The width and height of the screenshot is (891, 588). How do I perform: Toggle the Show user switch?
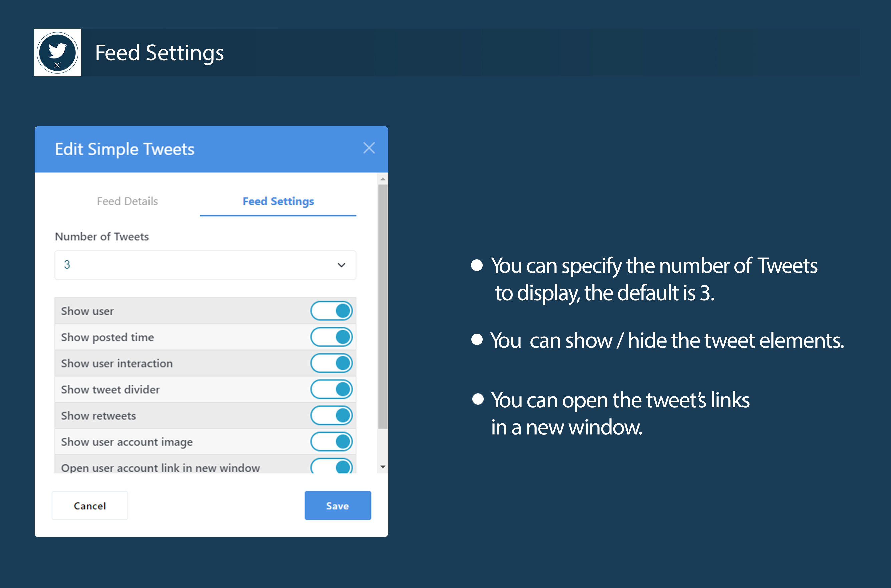pos(331,311)
